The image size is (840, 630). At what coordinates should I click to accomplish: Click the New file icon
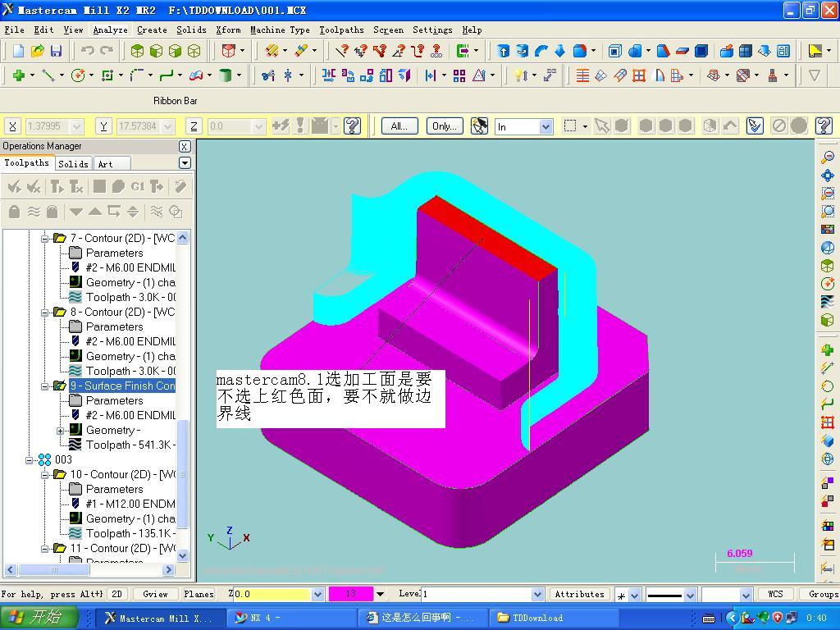coord(19,51)
